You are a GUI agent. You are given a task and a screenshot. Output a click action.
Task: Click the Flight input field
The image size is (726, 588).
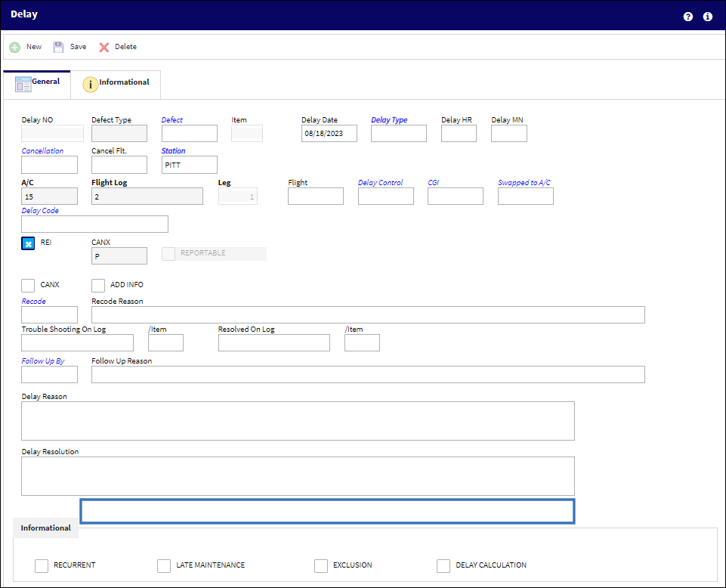pos(316,197)
